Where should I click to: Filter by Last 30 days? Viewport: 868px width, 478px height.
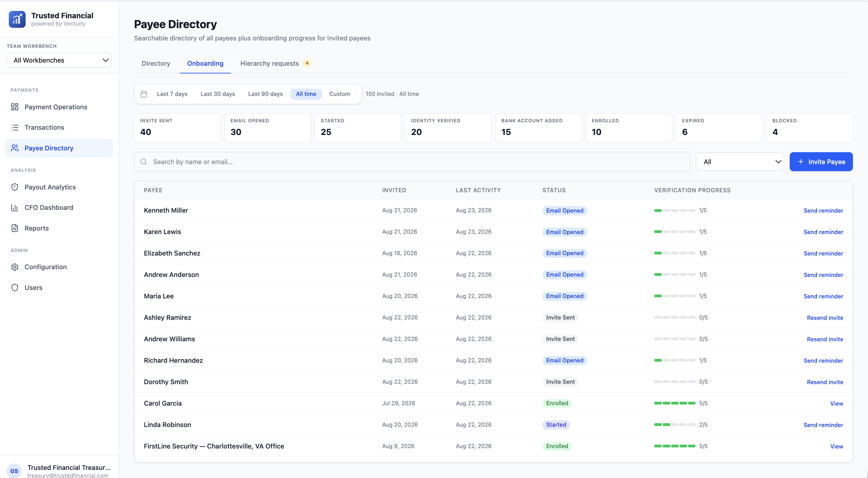218,94
